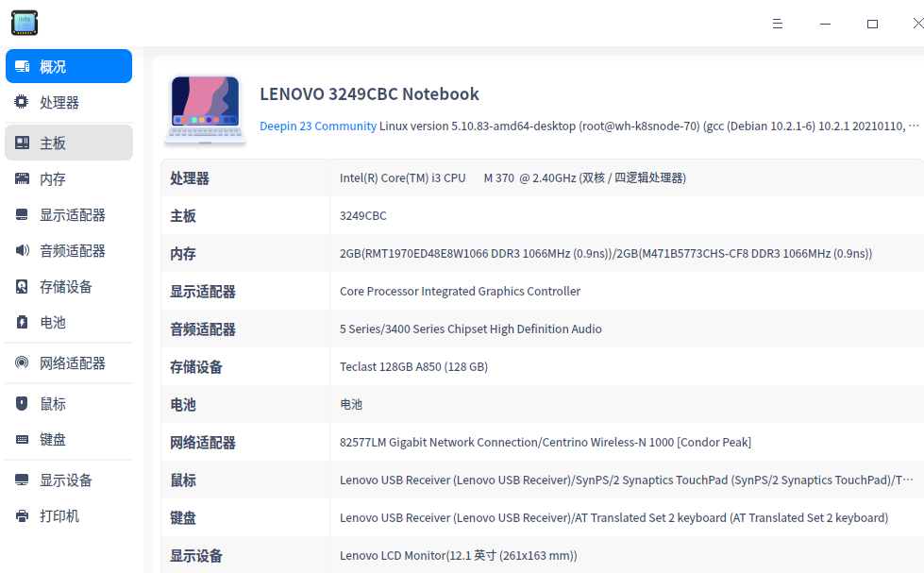
Task: Click the 网络适配器 row label in table
Action: coord(203,442)
